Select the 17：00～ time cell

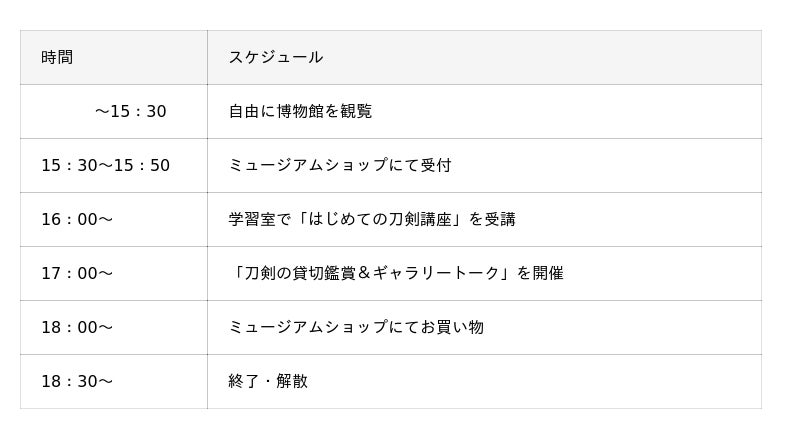tap(76, 273)
